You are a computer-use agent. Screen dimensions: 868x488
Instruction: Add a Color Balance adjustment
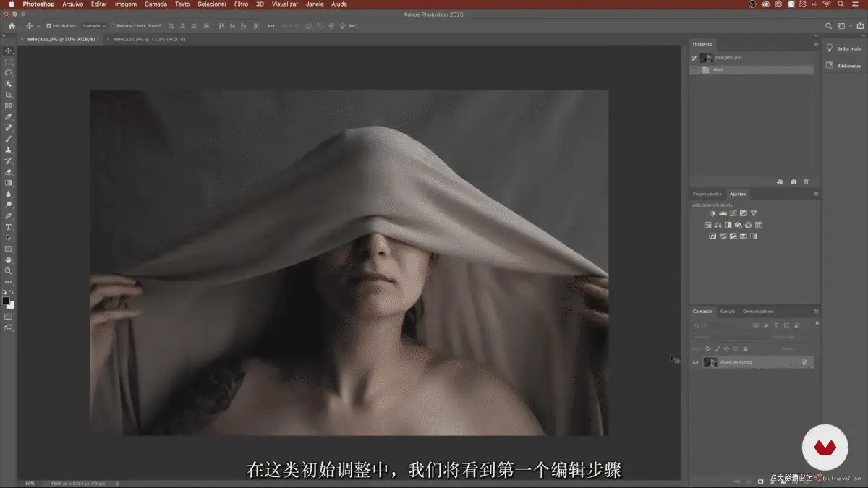[x=718, y=225]
